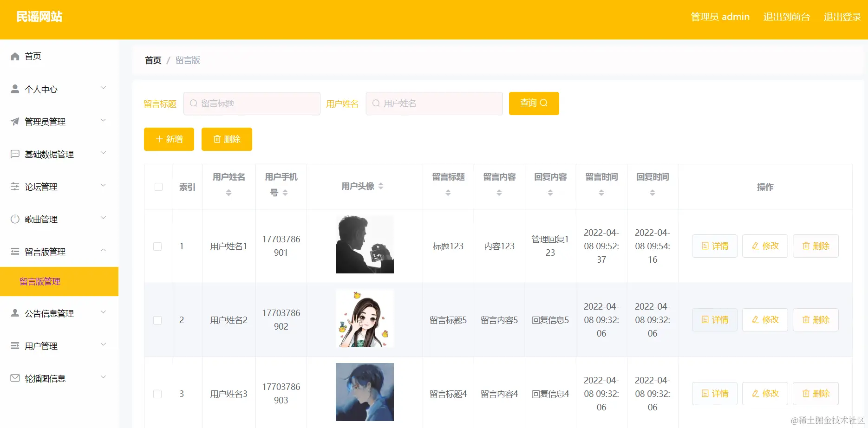The image size is (868, 428).
Task: Open 首页 from the breadcrumb
Action: click(152, 60)
